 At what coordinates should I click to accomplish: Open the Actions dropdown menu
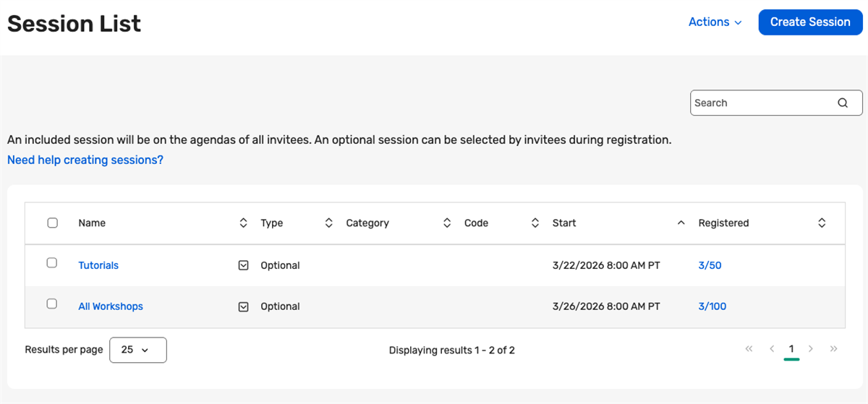pyautogui.click(x=715, y=22)
